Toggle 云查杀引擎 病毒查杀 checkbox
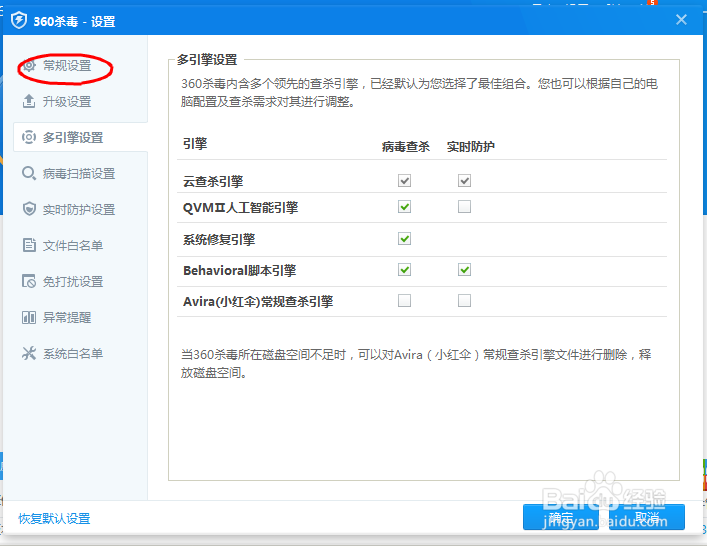The width and height of the screenshot is (707, 546). point(404,181)
